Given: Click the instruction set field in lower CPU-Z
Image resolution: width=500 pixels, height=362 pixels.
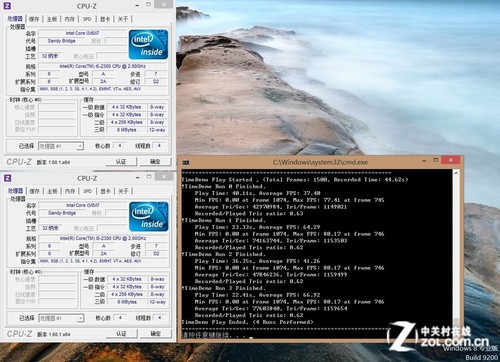Looking at the screenshot, I should 103,261.
